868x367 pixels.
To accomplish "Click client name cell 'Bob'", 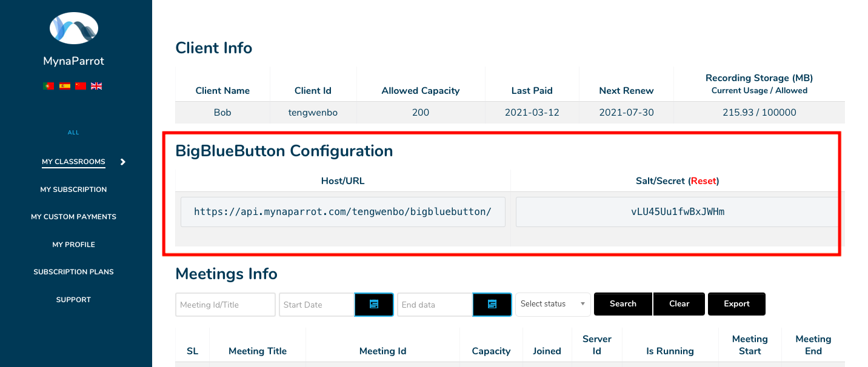I will pos(222,113).
